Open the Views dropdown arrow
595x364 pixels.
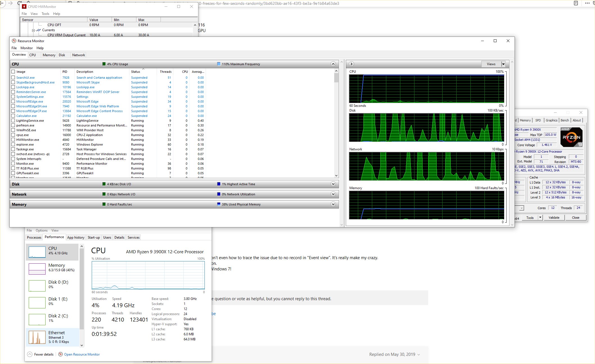point(503,64)
